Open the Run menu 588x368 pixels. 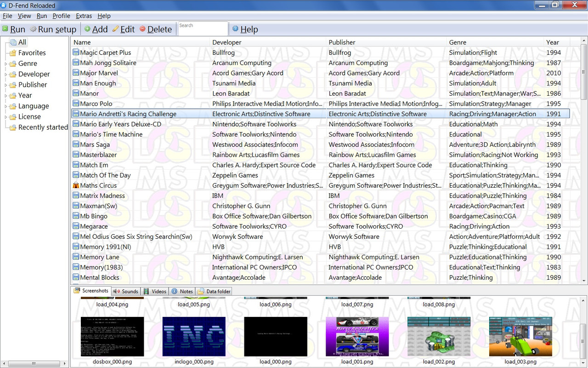(42, 16)
